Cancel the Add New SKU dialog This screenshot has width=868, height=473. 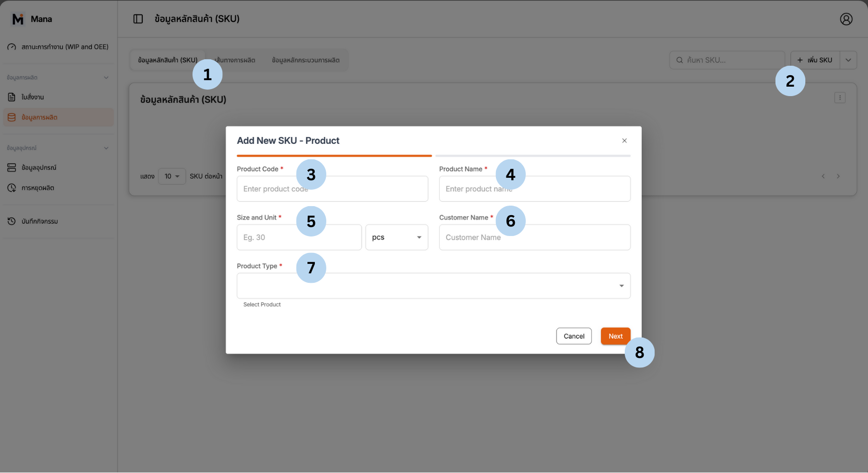click(574, 336)
